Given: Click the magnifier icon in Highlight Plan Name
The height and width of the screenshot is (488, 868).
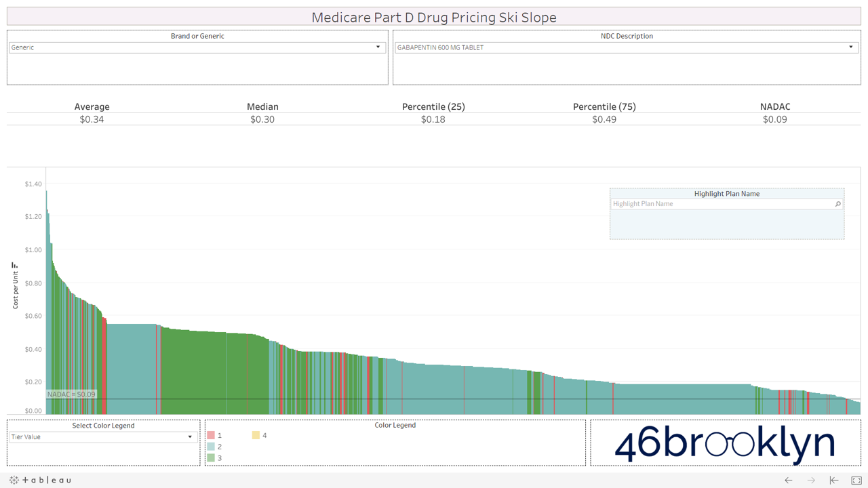Looking at the screenshot, I should [838, 204].
